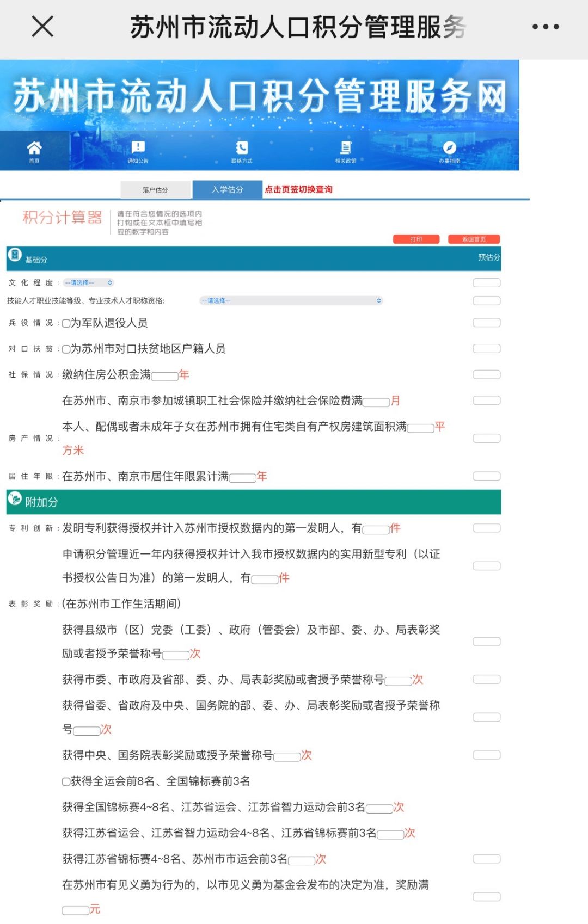This screenshot has height=924, width=588.
Task: Open the three-dot more options menu
Action: 545,27
